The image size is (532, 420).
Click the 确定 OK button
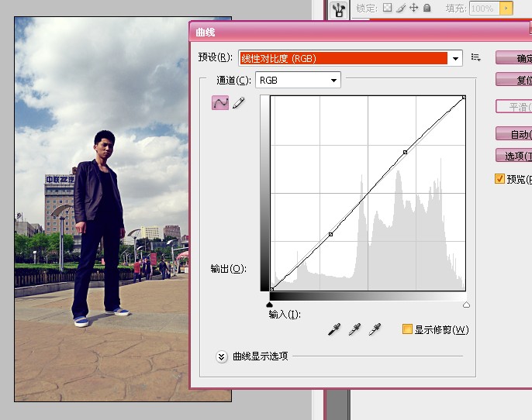point(513,58)
